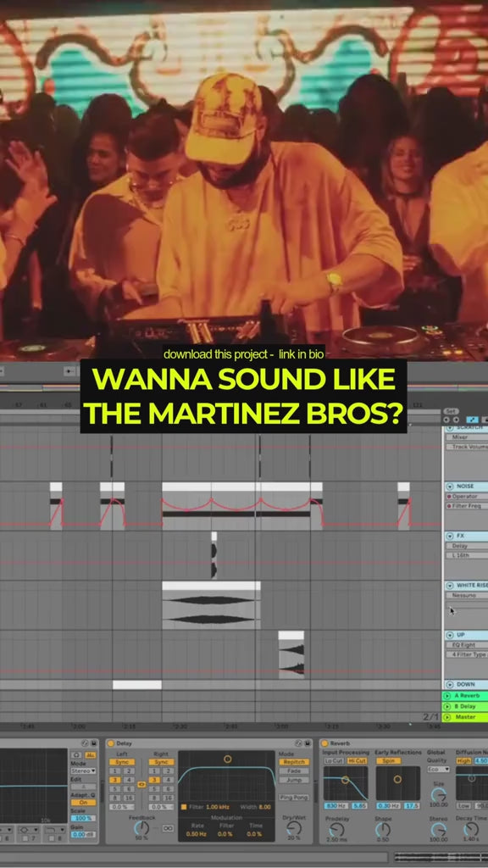Turn the Delay Feedback knob
This screenshot has width=488, height=868.
point(141,828)
